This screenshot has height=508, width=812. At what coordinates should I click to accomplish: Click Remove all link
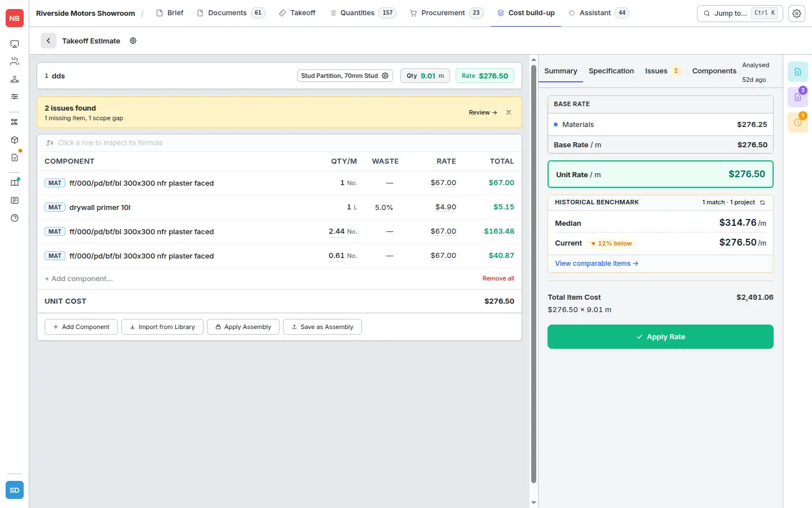(498, 278)
